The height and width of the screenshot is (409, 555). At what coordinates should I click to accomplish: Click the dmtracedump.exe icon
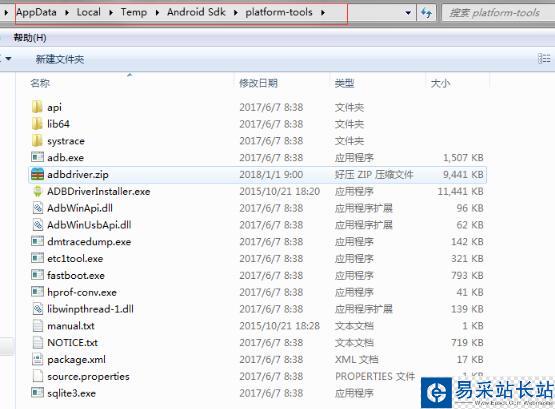(37, 241)
